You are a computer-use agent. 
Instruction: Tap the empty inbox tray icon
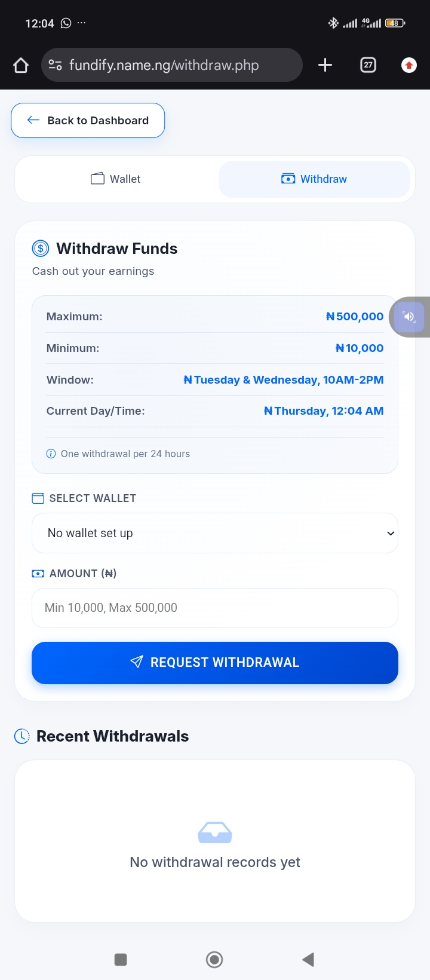(215, 832)
